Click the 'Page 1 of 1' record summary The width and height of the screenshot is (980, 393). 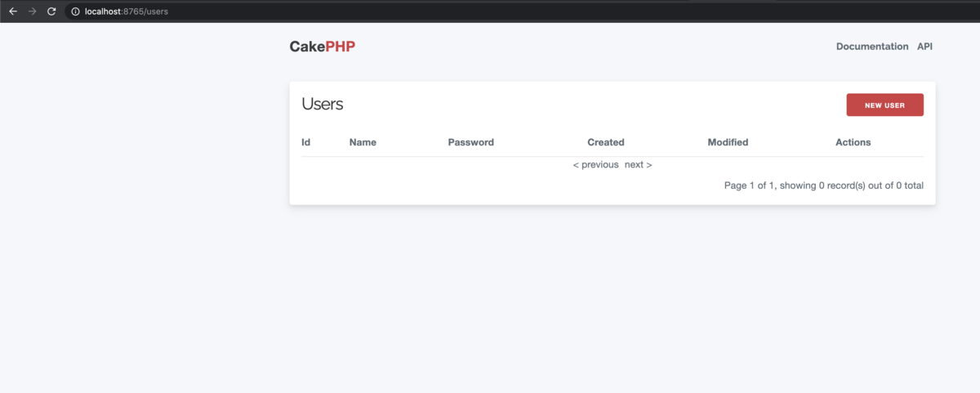coord(824,185)
